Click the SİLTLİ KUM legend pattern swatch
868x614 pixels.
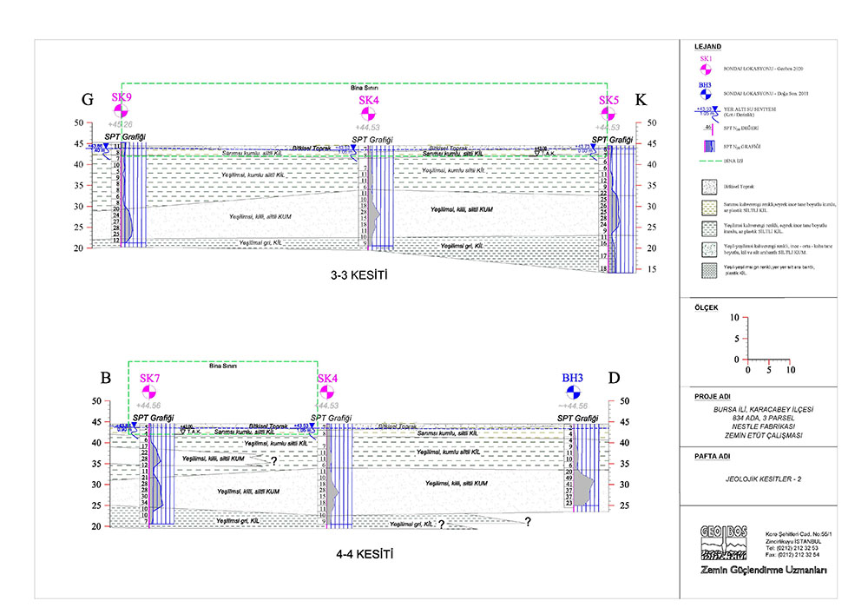(x=710, y=248)
